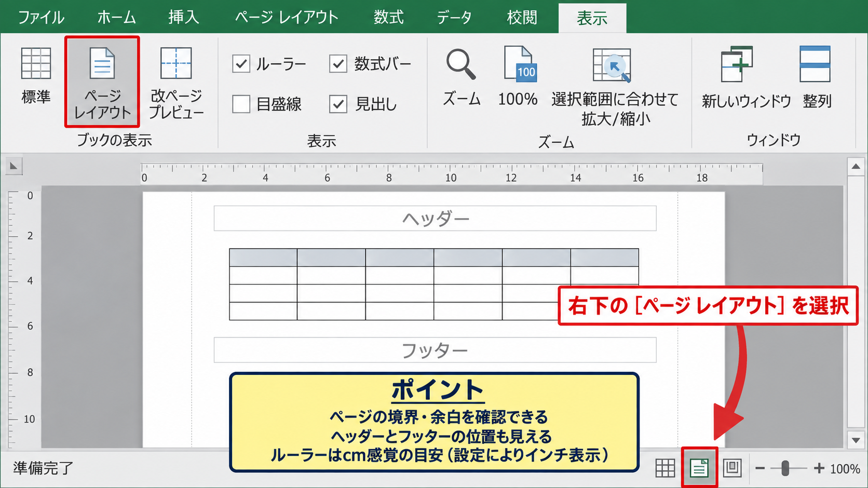
Task: Open the ファイル tab
Action: 42,17
